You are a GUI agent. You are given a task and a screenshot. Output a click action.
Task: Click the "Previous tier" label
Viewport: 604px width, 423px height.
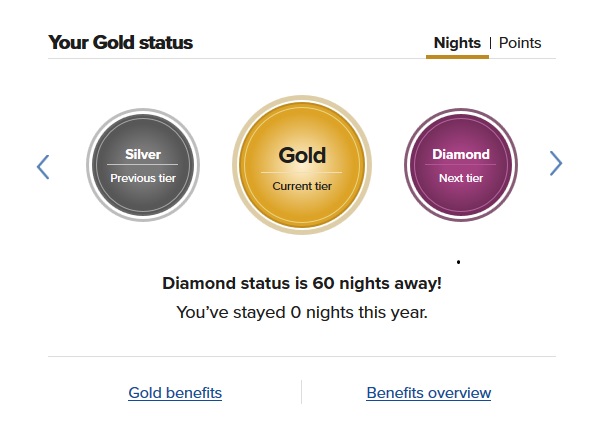(143, 178)
